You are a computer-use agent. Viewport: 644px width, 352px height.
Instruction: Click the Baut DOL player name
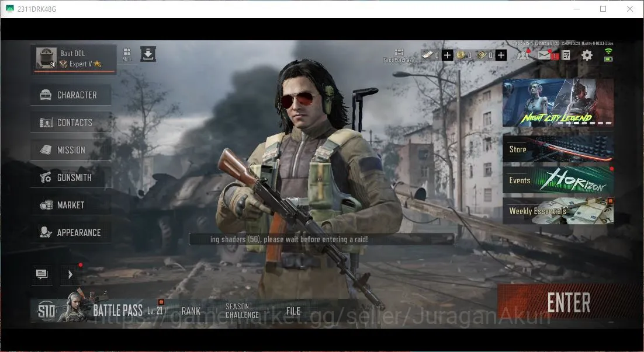tap(72, 53)
